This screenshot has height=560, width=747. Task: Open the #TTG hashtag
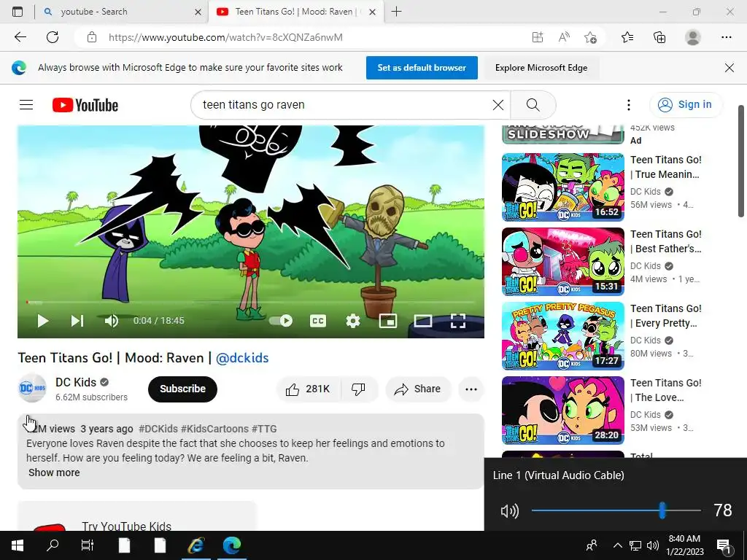click(264, 429)
